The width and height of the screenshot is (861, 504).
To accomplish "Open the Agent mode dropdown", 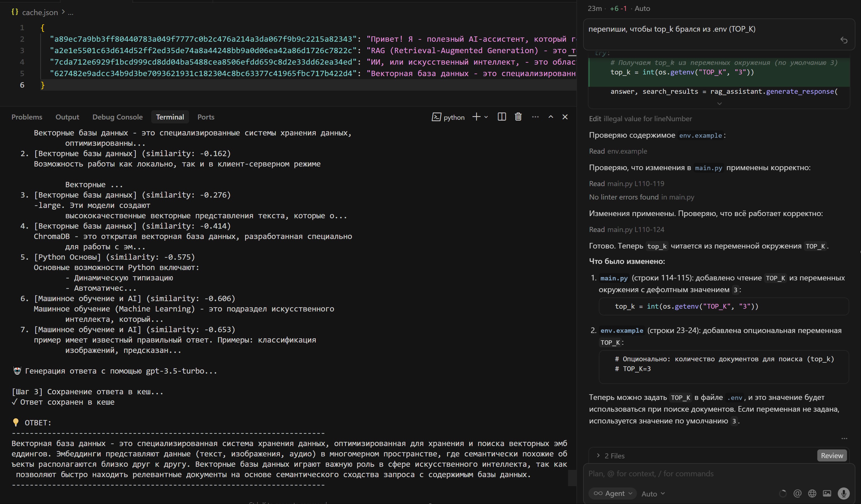I will (x=613, y=493).
